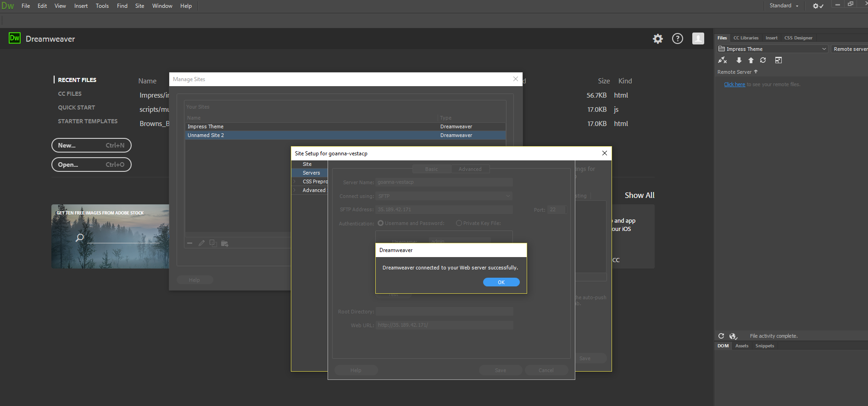Image resolution: width=868 pixels, height=406 pixels.
Task: Click the disconnect from remote server plug icon
Action: [x=723, y=60]
